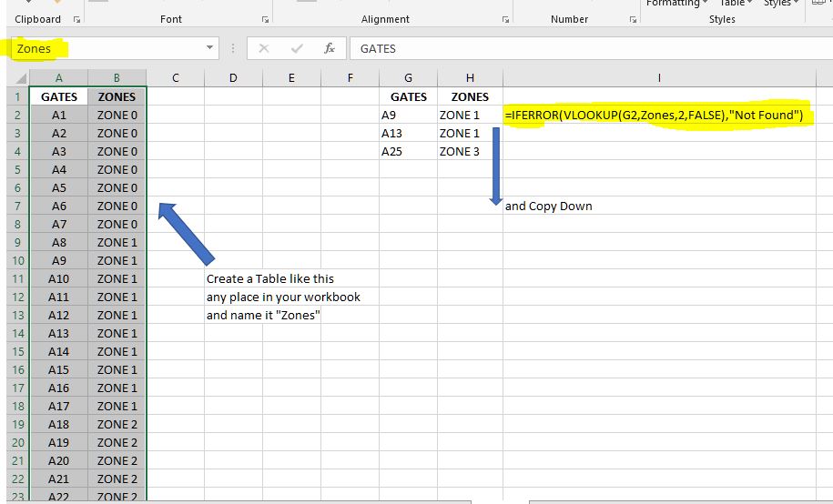The height and width of the screenshot is (504, 833).
Task: Click the Insert Function fx icon
Action: pyautogui.click(x=330, y=49)
